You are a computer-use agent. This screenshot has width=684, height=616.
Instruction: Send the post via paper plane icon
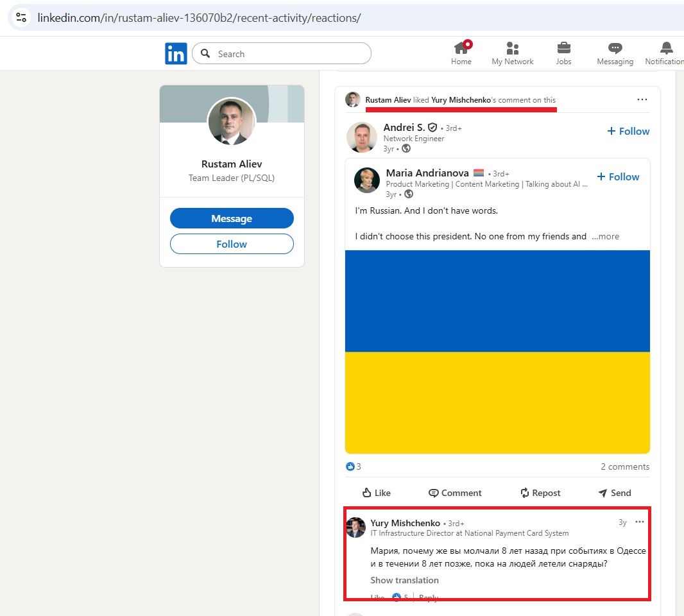pos(614,493)
